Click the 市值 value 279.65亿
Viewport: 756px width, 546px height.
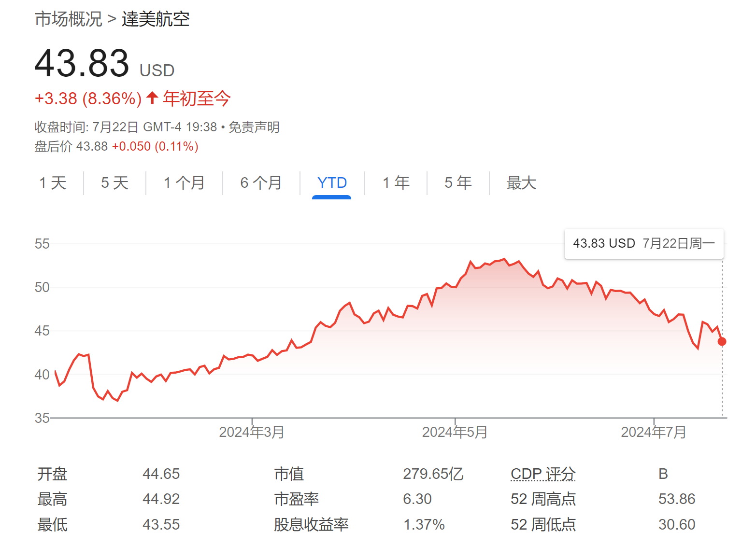(x=433, y=474)
